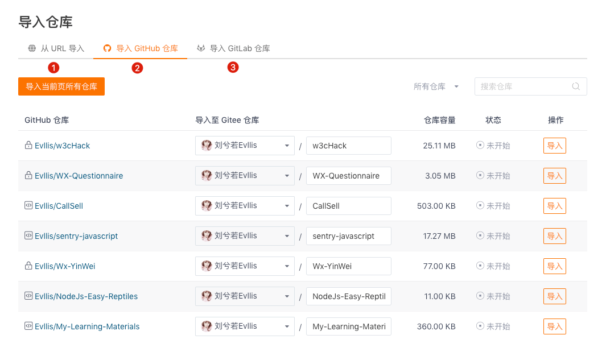Import the sentry-javascript repository with 导入
Screen dimensions: 606x364
(x=555, y=236)
